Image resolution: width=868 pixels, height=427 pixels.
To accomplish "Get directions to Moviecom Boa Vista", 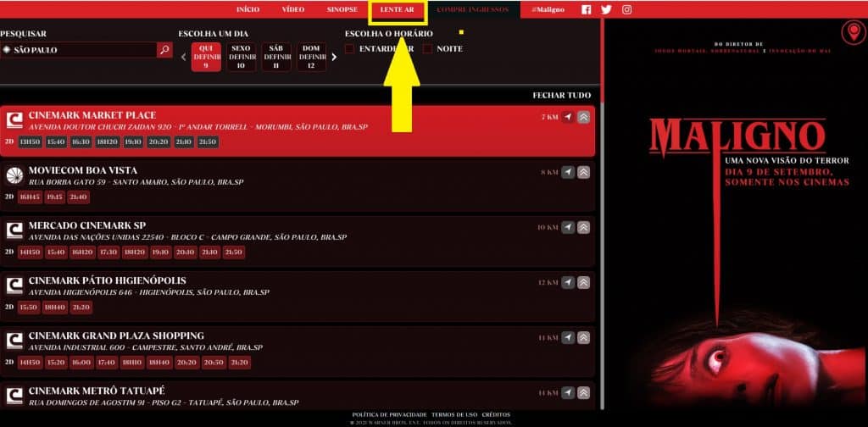I will point(567,173).
